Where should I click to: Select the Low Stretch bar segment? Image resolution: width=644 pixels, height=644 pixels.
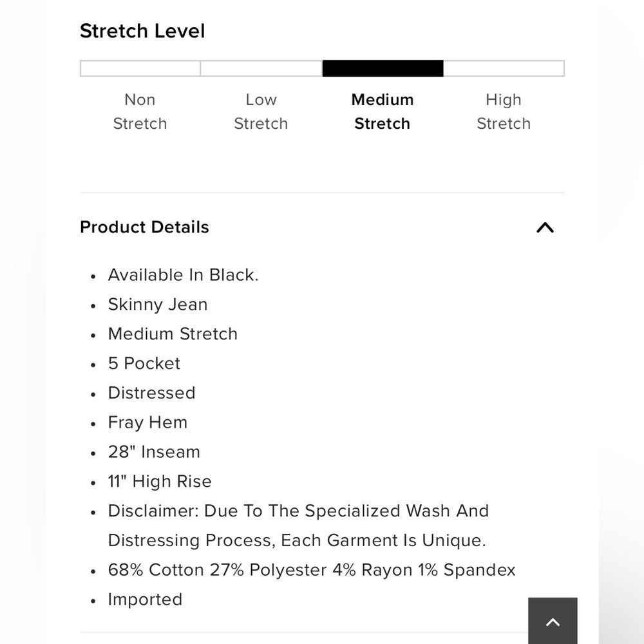261,68
